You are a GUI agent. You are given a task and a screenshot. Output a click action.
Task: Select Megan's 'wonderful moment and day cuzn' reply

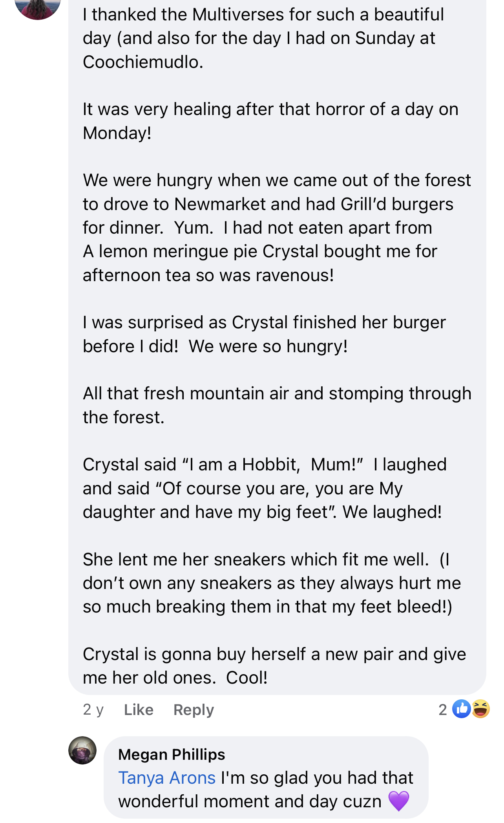pos(266,790)
